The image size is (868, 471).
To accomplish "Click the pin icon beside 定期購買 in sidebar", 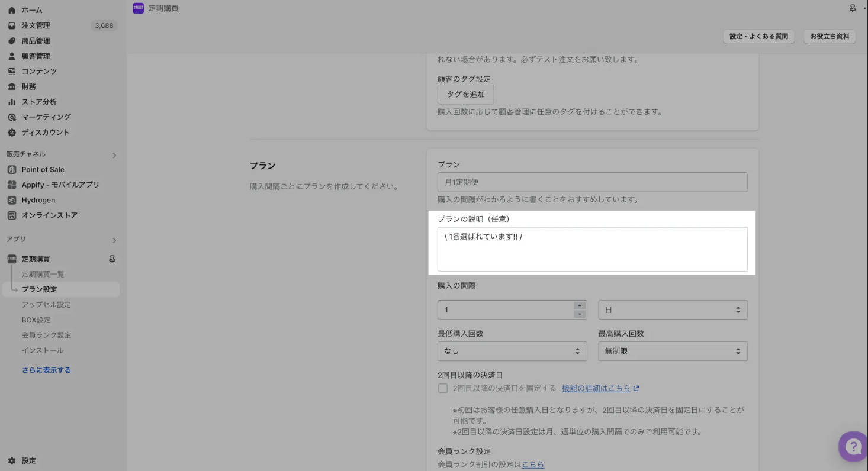I will point(112,259).
